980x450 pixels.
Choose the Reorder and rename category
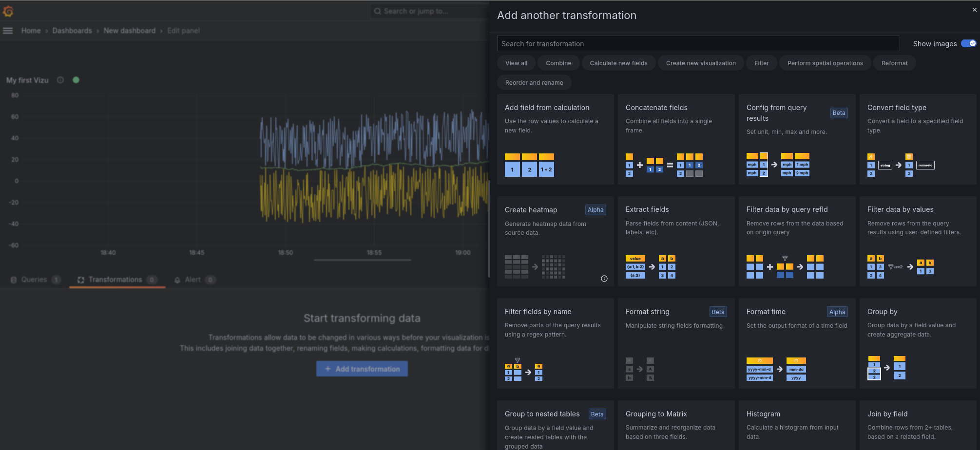(x=534, y=83)
